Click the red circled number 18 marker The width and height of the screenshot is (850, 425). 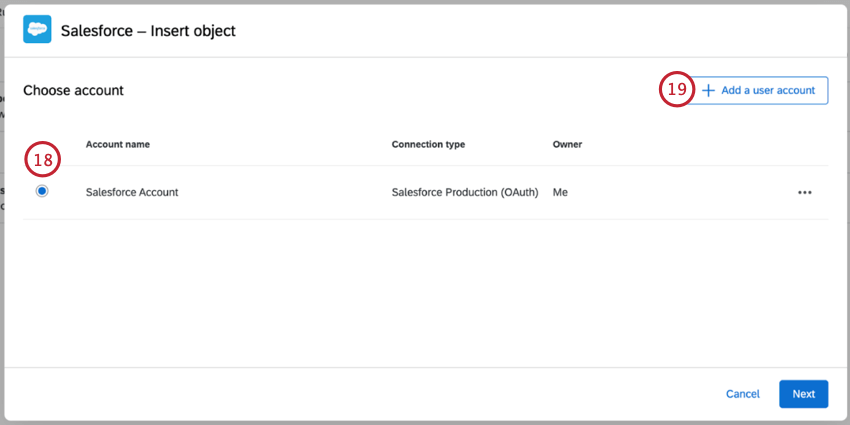click(x=43, y=159)
